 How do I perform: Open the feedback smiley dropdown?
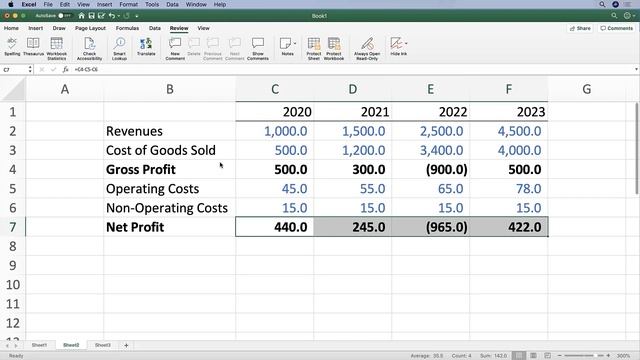click(628, 16)
